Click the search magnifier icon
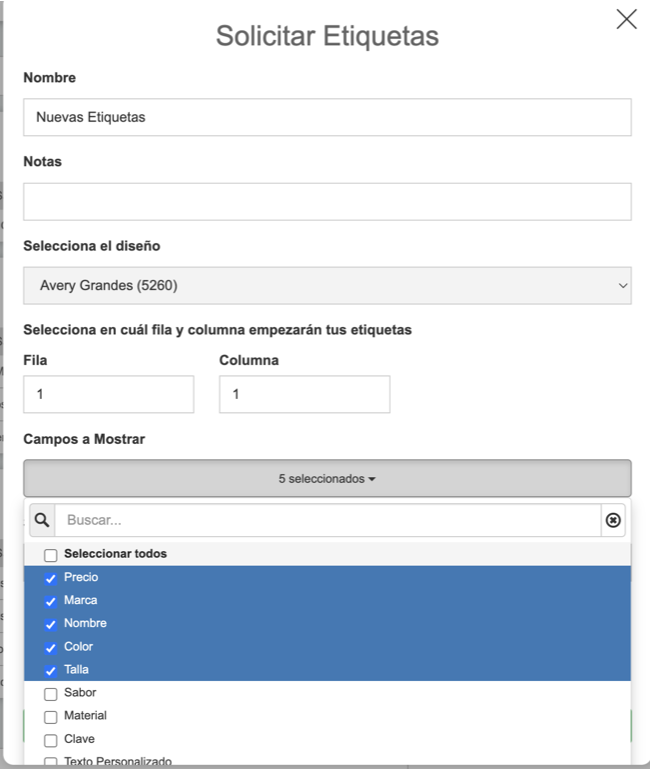The width and height of the screenshot is (651, 769). pos(42,520)
